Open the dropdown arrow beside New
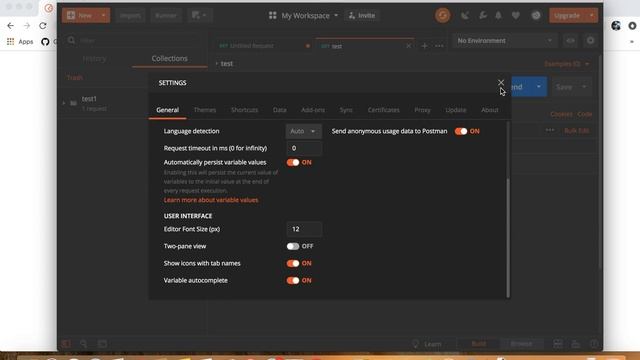 click(104, 16)
